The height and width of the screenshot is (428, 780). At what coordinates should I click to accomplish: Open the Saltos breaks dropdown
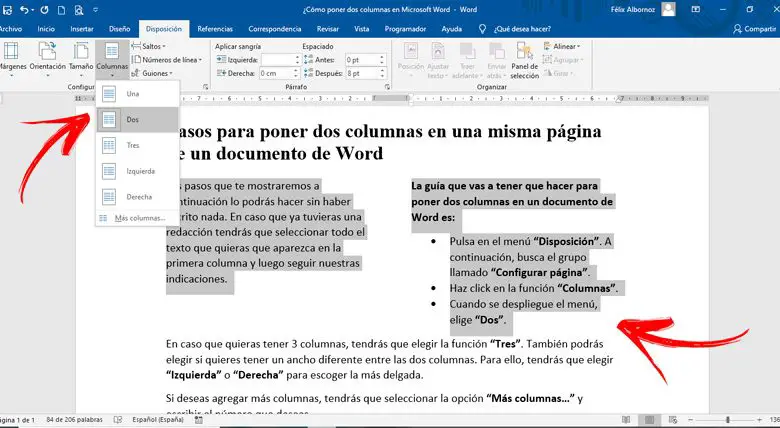tap(148, 46)
